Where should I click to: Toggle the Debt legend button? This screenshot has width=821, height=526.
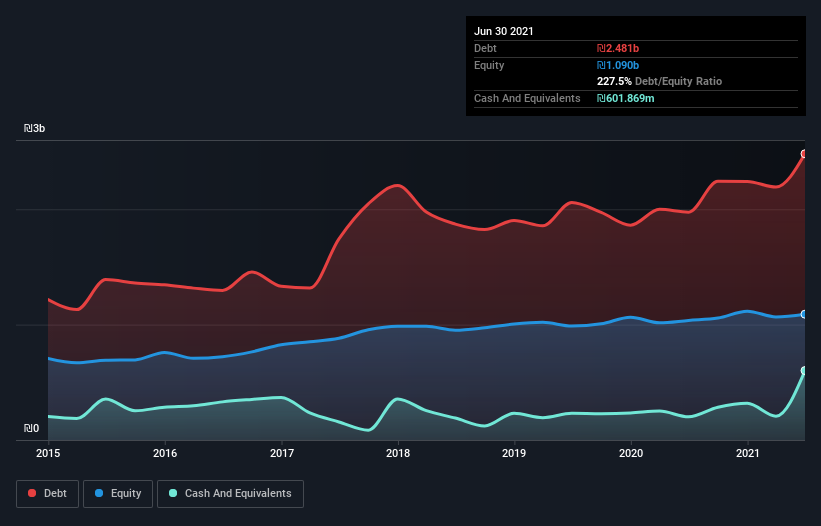click(48, 494)
